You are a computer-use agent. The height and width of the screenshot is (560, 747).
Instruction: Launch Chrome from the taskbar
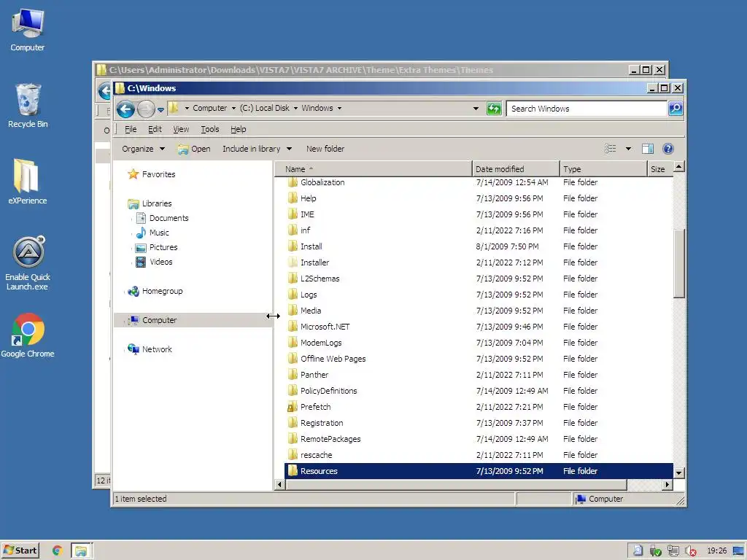(58, 551)
